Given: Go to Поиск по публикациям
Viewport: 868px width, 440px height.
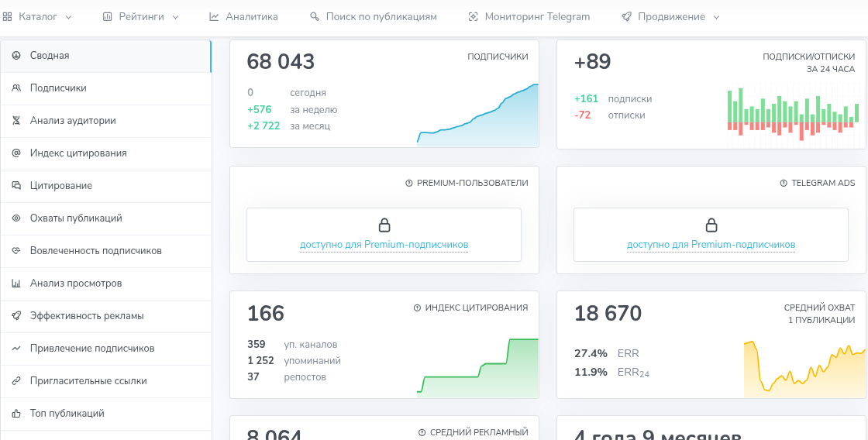Looking at the screenshot, I should pyautogui.click(x=373, y=16).
